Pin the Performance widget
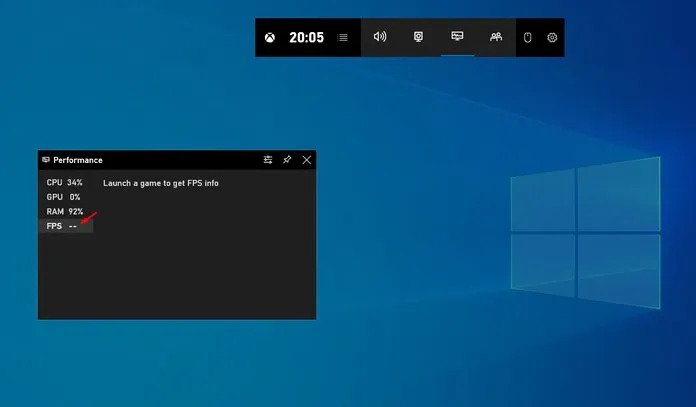Image resolution: width=696 pixels, height=407 pixels. tap(287, 160)
